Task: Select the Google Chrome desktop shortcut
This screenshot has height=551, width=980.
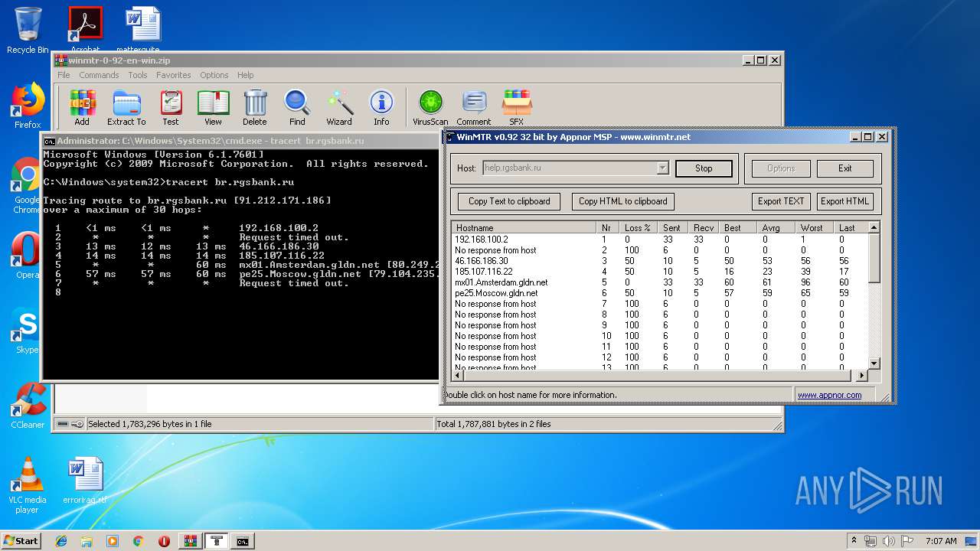Action: [27, 185]
